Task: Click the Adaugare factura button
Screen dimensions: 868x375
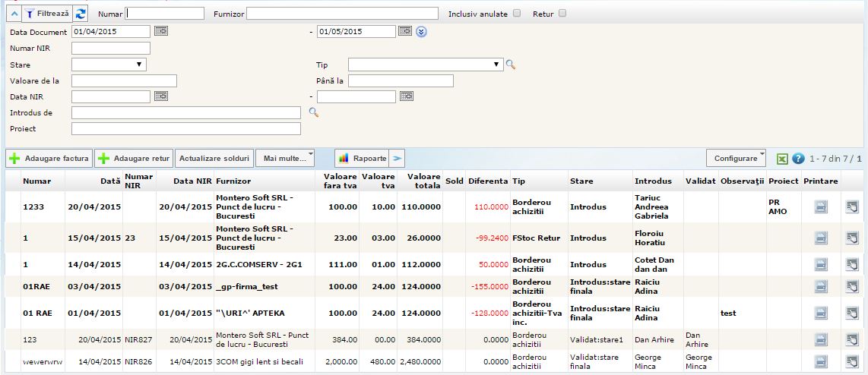Action: click(x=49, y=158)
